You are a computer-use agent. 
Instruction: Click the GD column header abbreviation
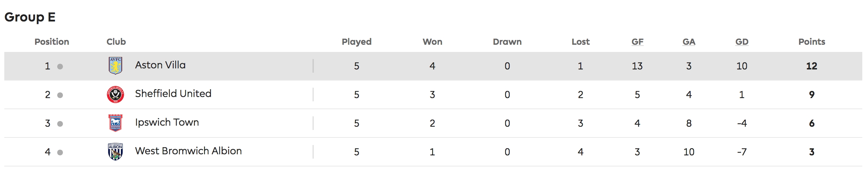point(742,42)
